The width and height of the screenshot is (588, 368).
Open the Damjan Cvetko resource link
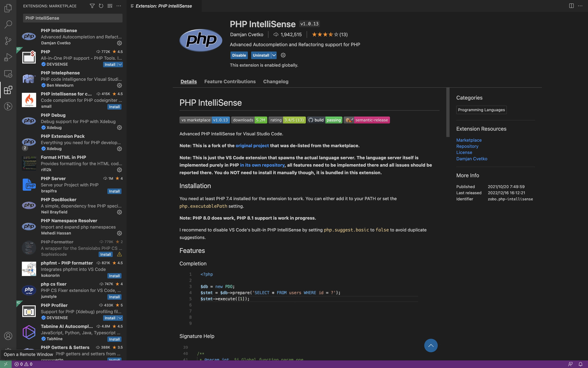[472, 159]
